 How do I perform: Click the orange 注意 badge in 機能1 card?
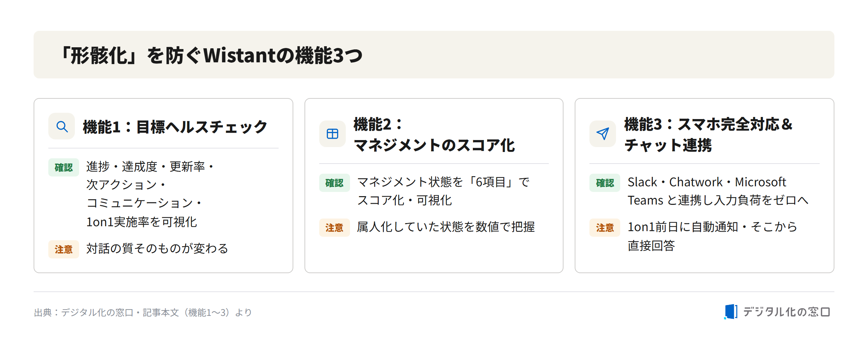(x=63, y=249)
